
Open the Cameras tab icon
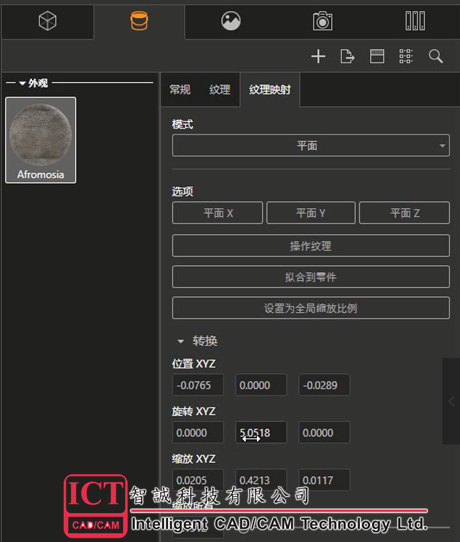click(x=322, y=21)
